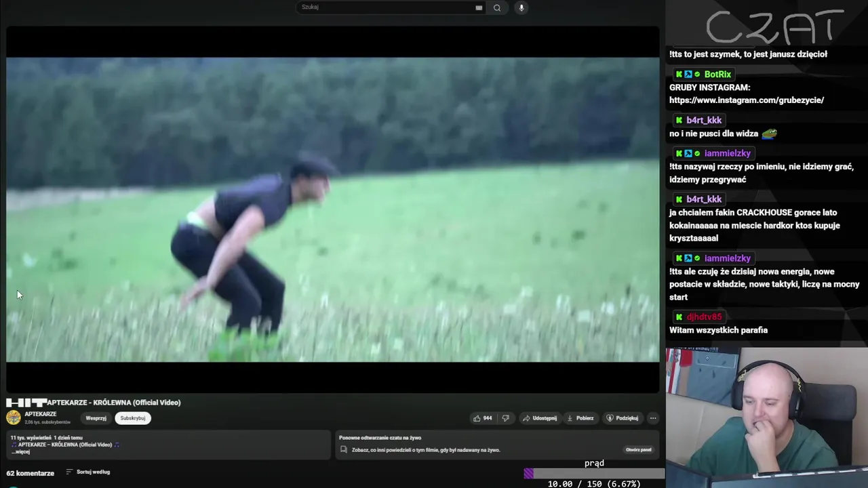Share the video via Udostępnij
Image resolution: width=868 pixels, height=488 pixels.
tap(540, 418)
